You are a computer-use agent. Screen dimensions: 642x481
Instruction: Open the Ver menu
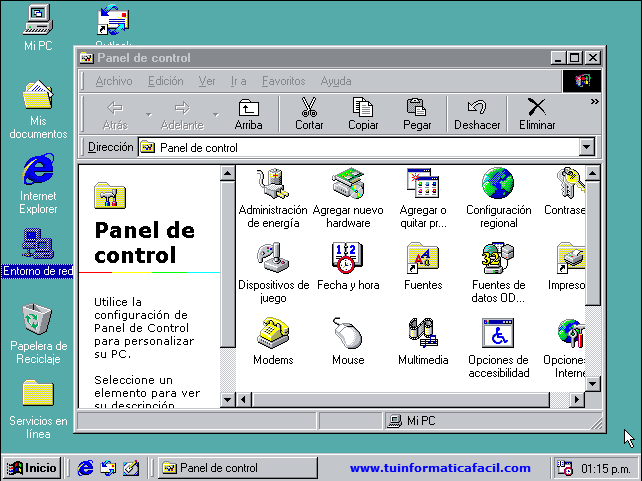[207, 81]
